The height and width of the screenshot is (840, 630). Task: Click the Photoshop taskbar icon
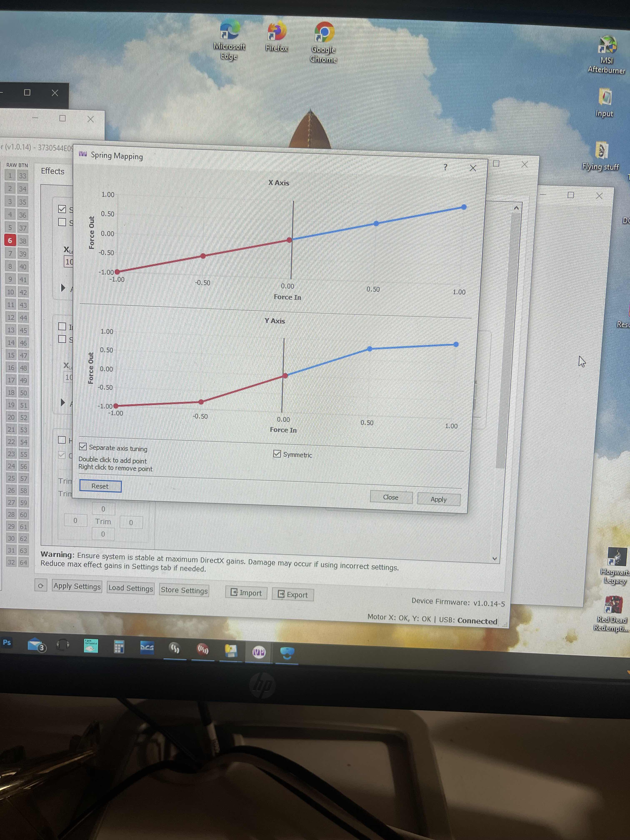pos(7,642)
